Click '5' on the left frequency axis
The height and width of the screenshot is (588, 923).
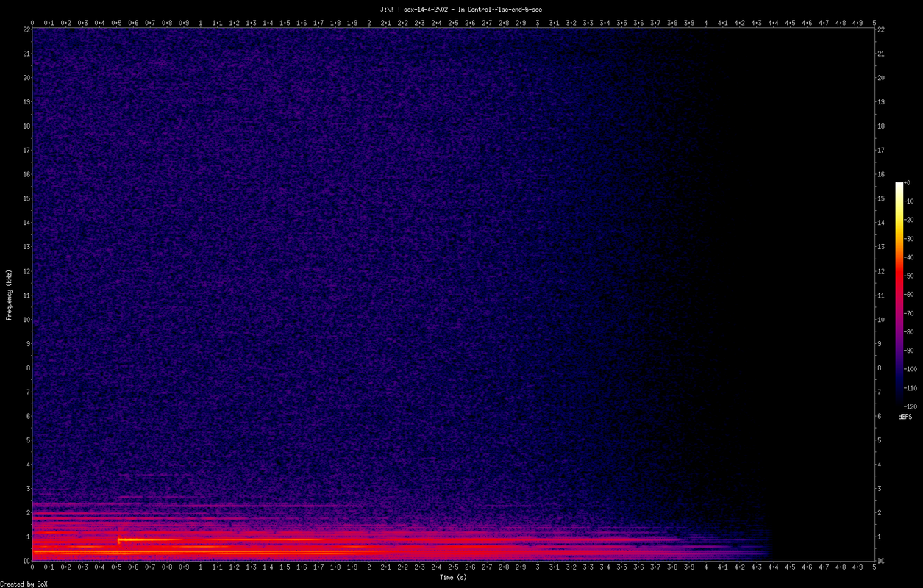[28, 440]
